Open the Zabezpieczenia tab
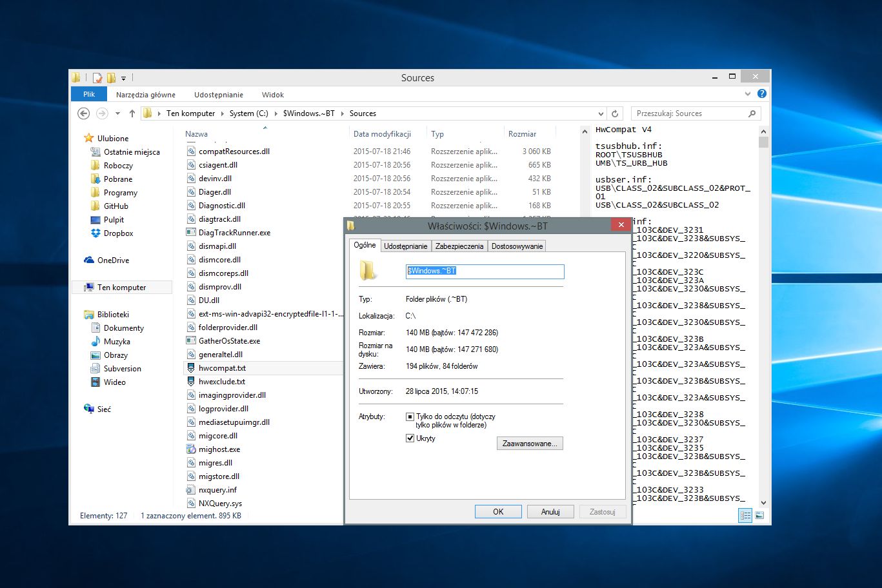The width and height of the screenshot is (882, 588). point(459,246)
